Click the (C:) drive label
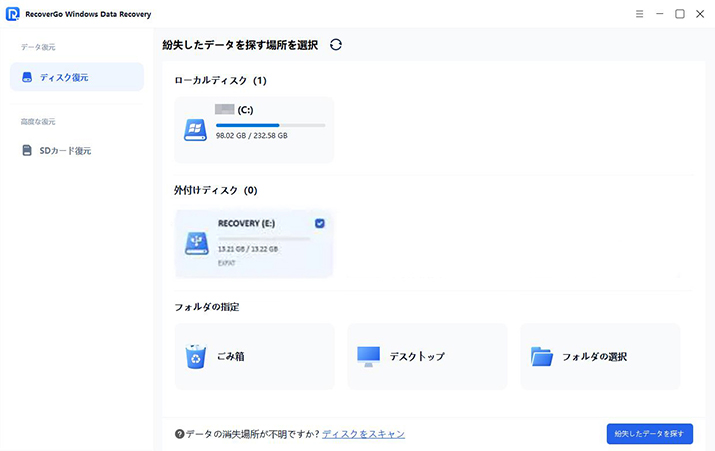Screen dimensions: 715x451 [x=245, y=110]
